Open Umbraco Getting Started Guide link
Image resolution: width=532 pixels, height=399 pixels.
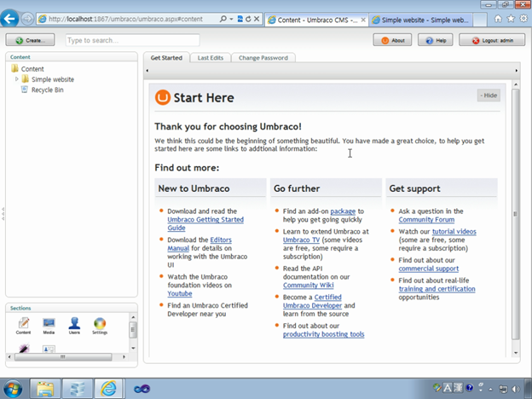coord(205,223)
